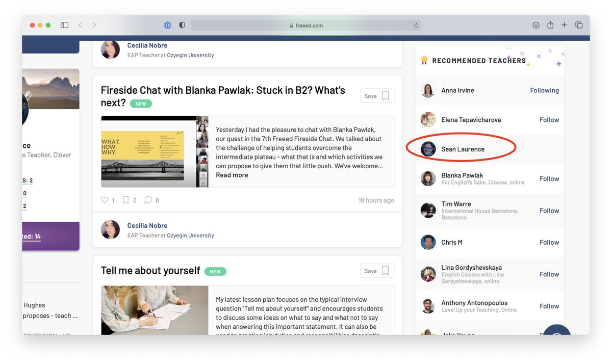Open a new Safari tab
Viewport: 612px width, 364px height.
565,25
